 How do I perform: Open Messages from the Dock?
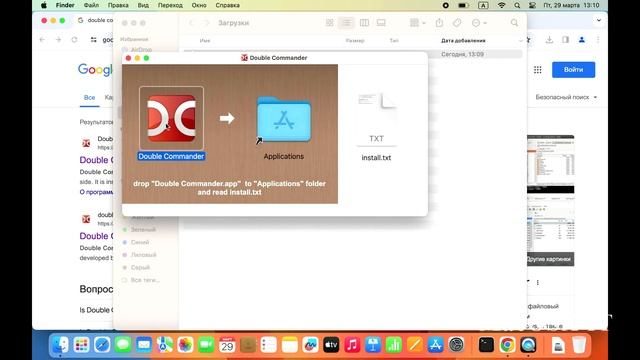[x=123, y=345]
